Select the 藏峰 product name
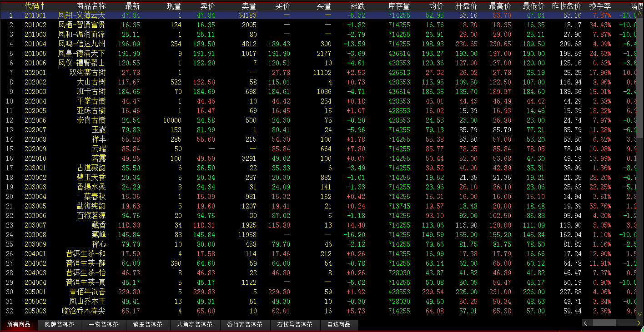 click(99, 235)
